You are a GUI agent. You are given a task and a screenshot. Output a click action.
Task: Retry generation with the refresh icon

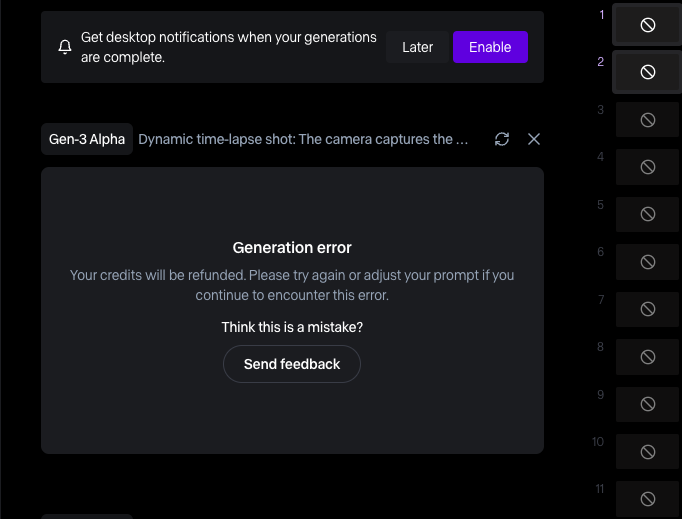point(502,139)
